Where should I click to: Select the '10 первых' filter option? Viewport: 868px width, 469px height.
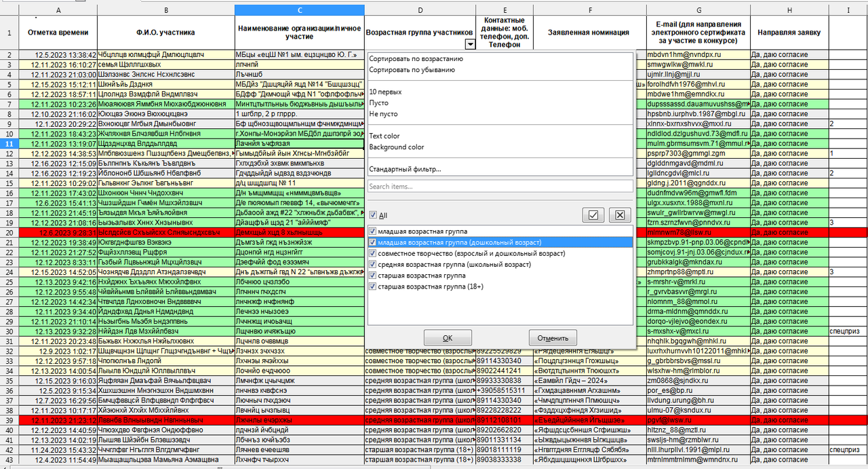point(500,92)
